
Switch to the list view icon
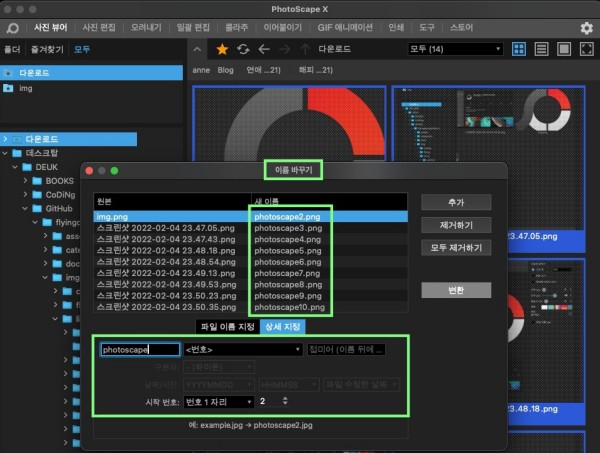(541, 48)
